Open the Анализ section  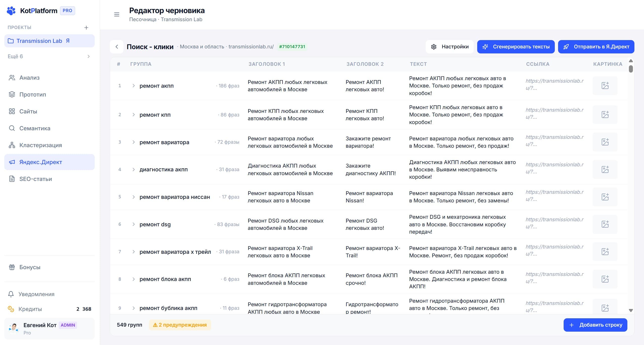49,78
